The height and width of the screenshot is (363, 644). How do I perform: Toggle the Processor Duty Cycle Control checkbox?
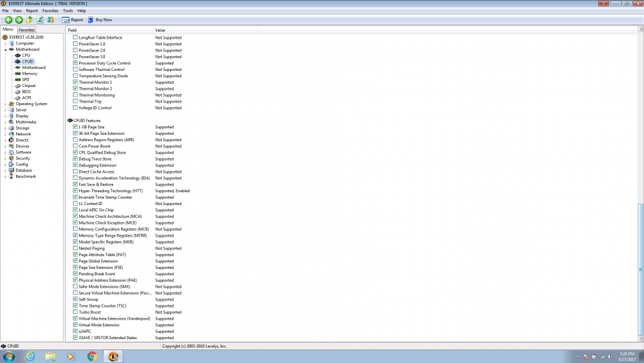click(x=75, y=63)
